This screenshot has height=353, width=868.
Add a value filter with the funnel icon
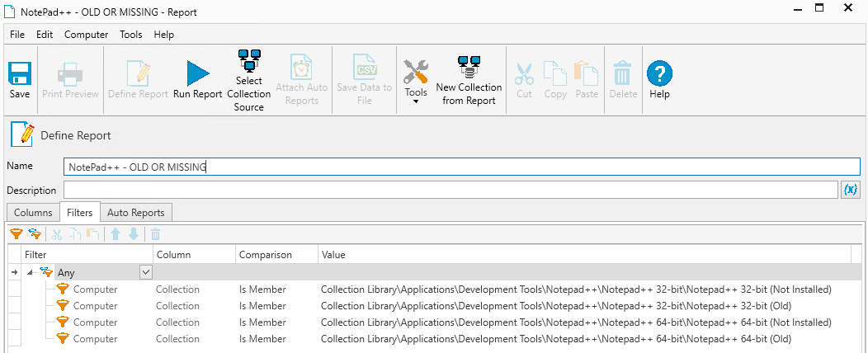[x=16, y=234]
